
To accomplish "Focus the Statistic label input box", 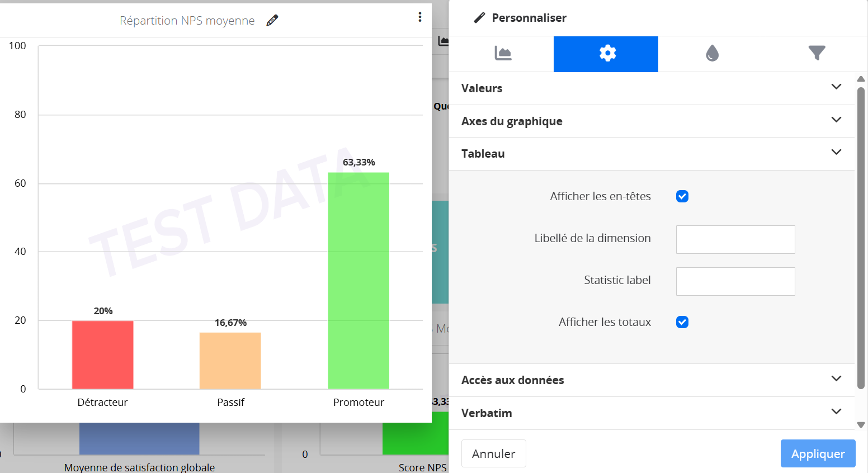I will click(x=735, y=281).
